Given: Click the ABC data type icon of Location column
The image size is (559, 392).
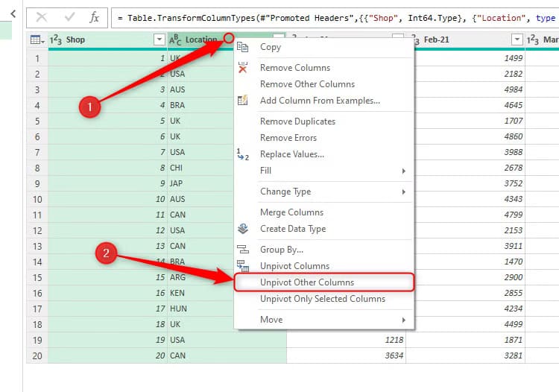Looking at the screenshot, I should (175, 39).
